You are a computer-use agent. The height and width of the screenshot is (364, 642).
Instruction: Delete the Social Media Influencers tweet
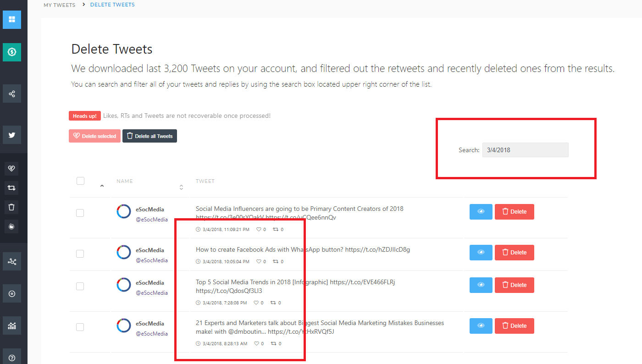click(x=515, y=212)
